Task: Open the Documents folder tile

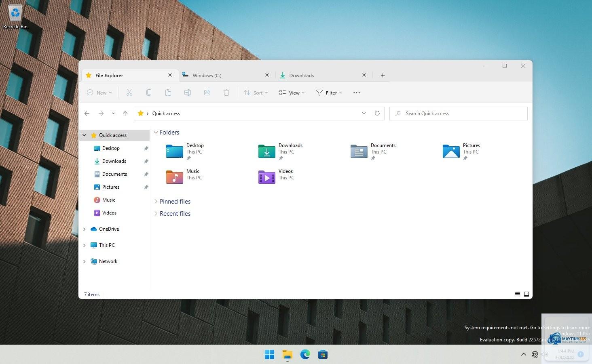Action: coord(373,151)
